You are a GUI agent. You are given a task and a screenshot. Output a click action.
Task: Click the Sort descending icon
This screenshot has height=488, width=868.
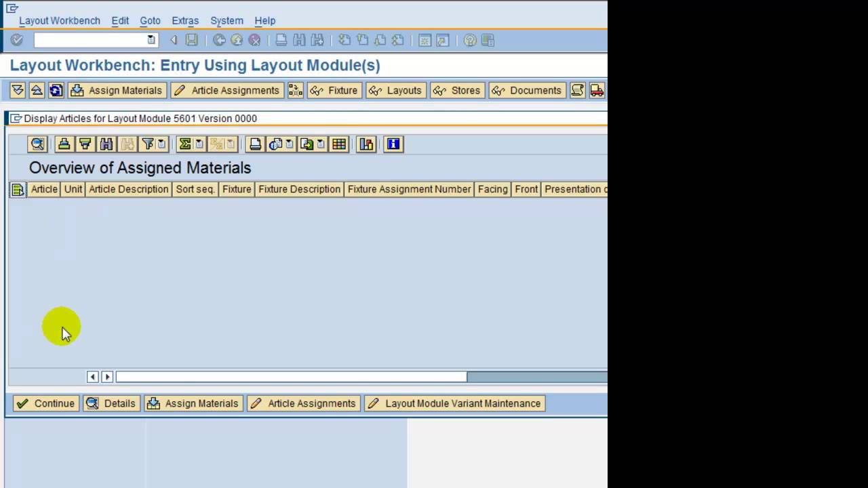pyautogui.click(x=85, y=144)
